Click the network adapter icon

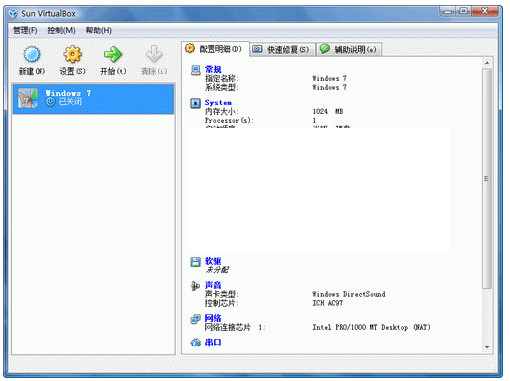(x=195, y=319)
